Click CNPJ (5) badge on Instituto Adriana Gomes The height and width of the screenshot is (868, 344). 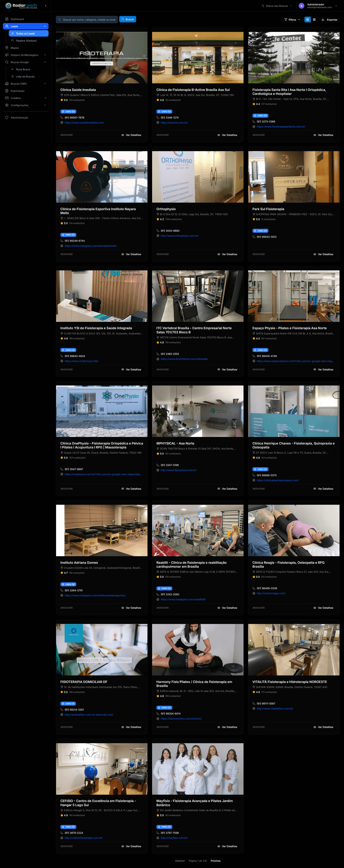[68, 585]
